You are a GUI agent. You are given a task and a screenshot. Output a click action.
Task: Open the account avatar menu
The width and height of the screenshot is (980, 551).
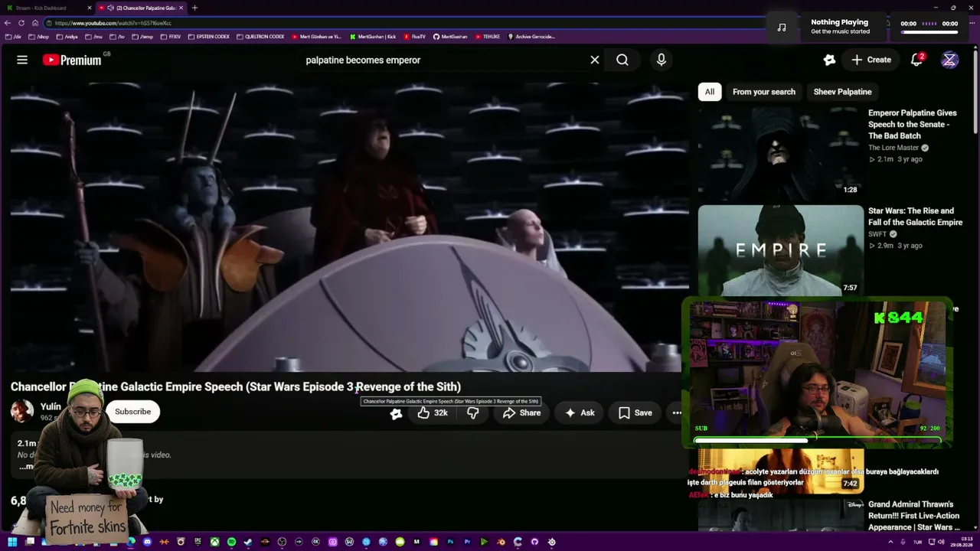949,60
